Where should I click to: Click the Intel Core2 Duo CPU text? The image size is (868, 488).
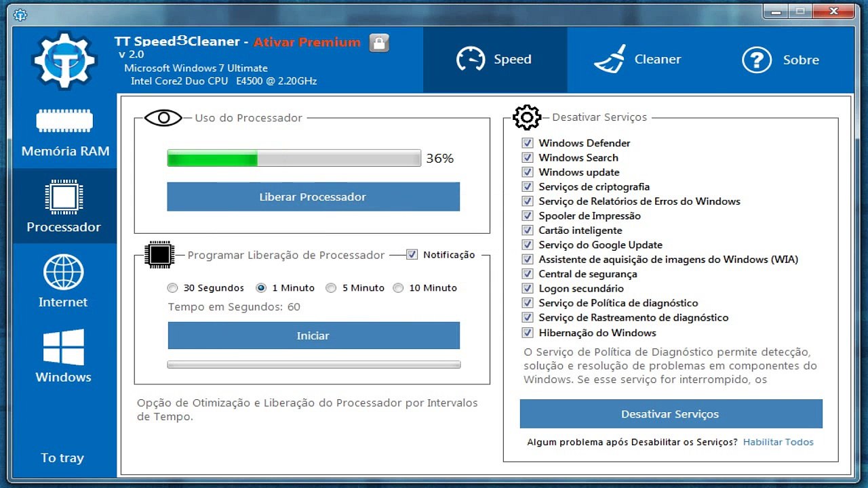point(224,81)
